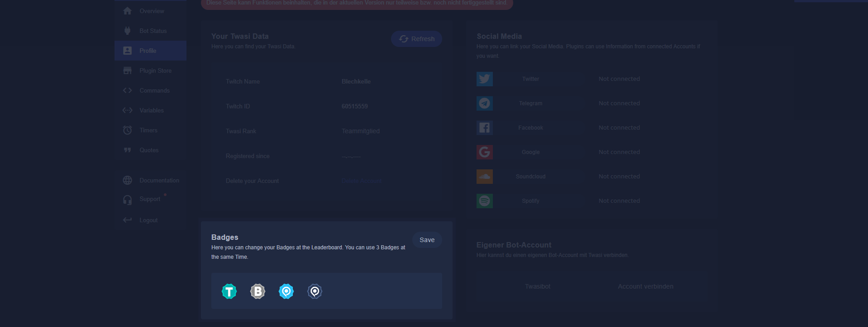Viewport: 868px width, 327px height.
Task: Select the gray B badge
Action: coord(258,291)
